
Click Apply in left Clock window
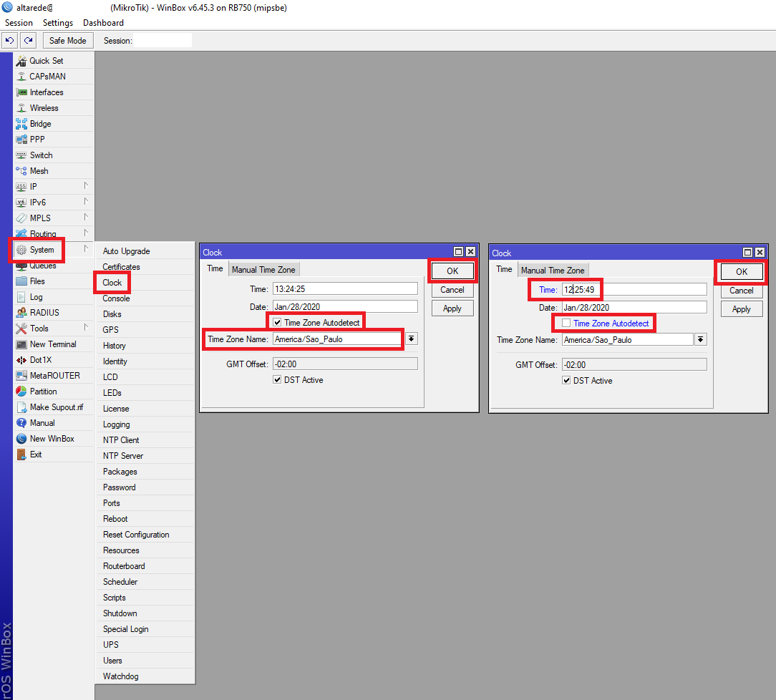[x=452, y=308]
